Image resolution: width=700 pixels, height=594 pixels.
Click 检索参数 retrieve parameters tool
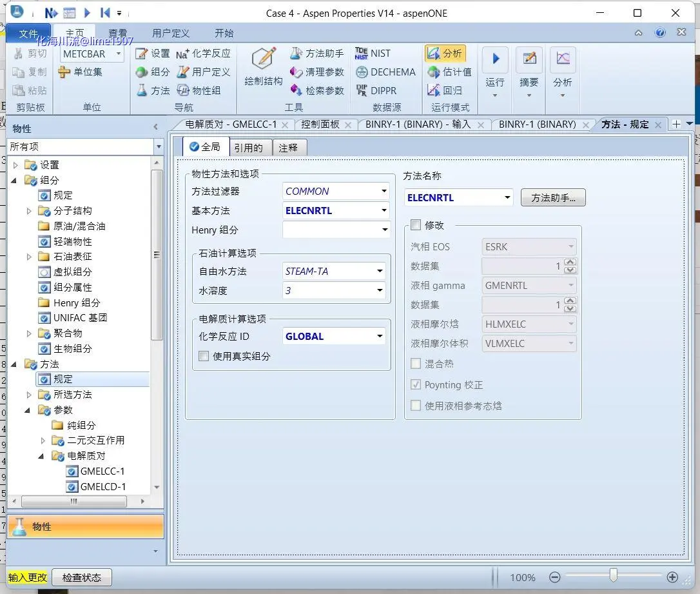317,91
